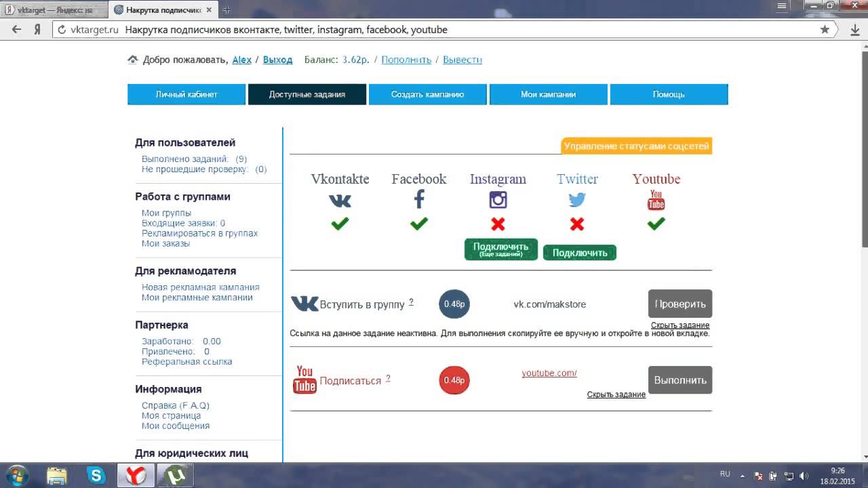Switch to the 'vktarget — Яндекс' browser tab
Screen dimensions: 868x488
coord(54,9)
